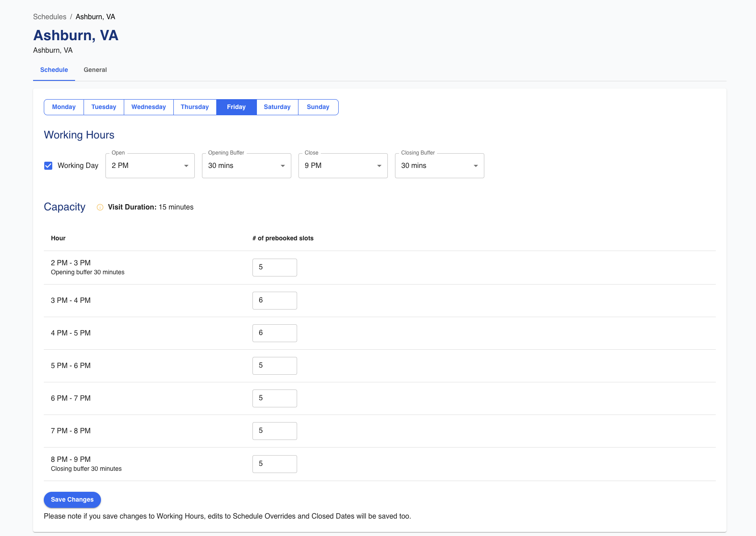Click the 2 PM - 3 PM slots field
This screenshot has height=536, width=756.
pos(274,268)
